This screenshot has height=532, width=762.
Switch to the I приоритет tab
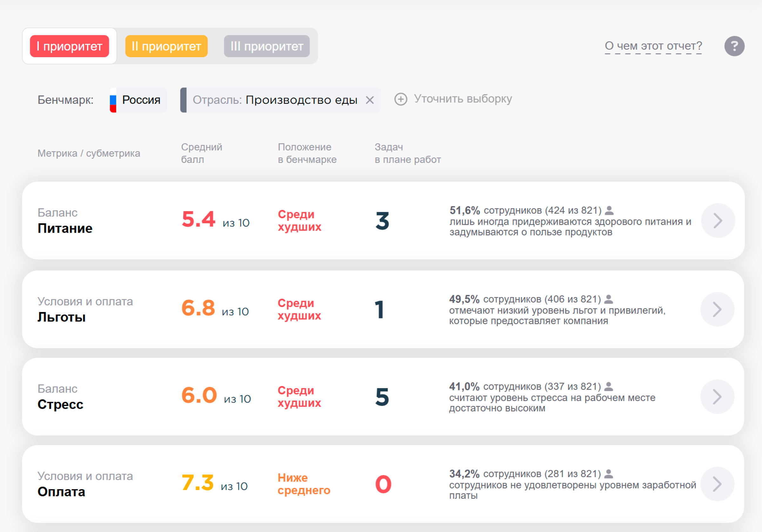point(69,46)
